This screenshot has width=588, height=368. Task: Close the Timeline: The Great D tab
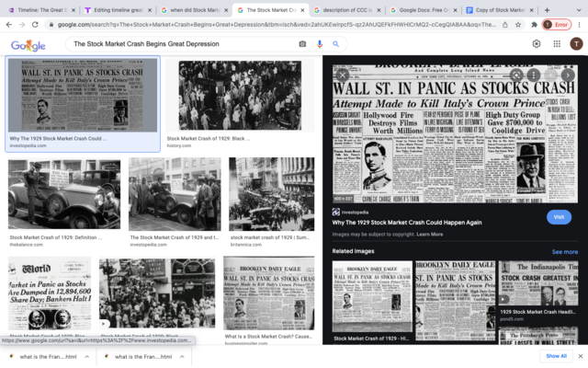(x=73, y=10)
